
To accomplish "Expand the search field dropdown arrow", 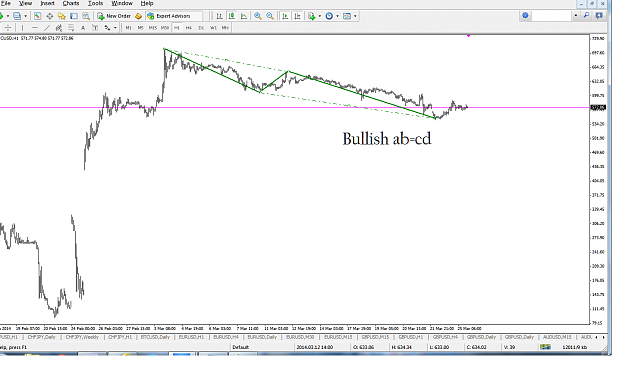I will pyautogui.click(x=576, y=16).
